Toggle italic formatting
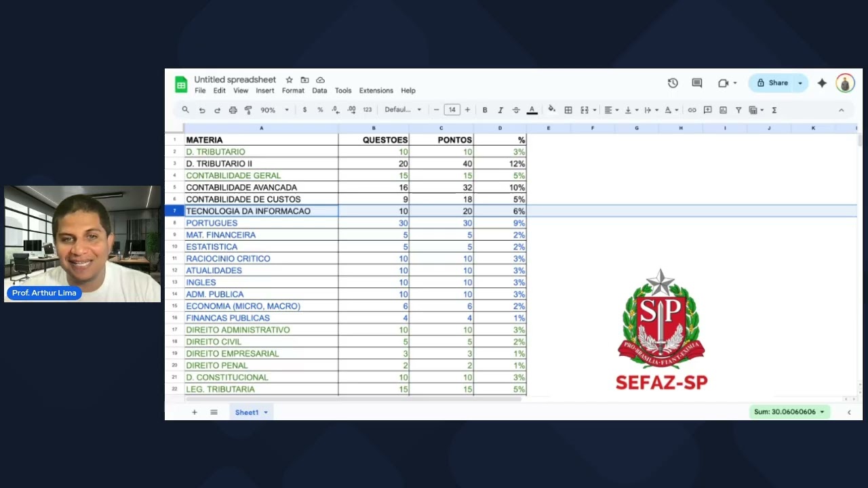Image resolution: width=868 pixels, height=488 pixels. pos(500,110)
